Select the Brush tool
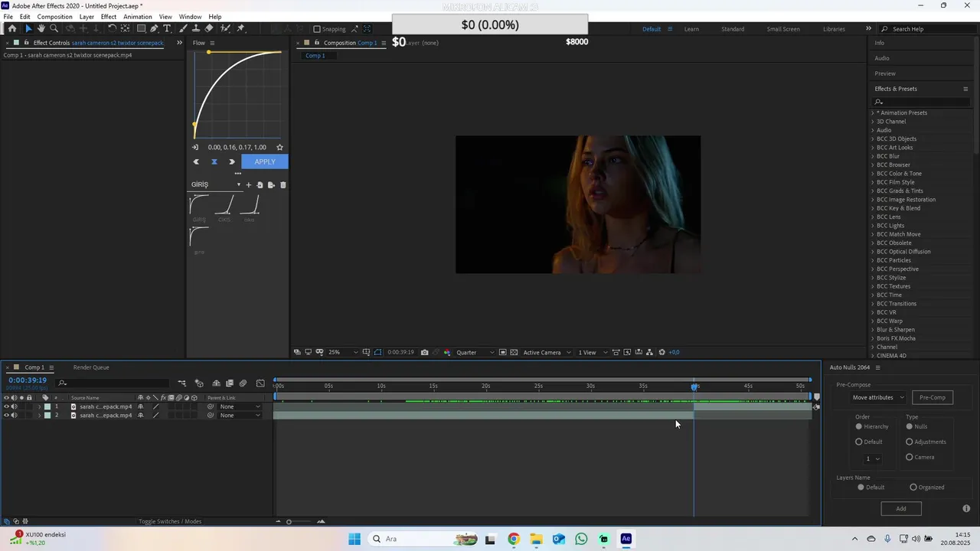 point(184,28)
